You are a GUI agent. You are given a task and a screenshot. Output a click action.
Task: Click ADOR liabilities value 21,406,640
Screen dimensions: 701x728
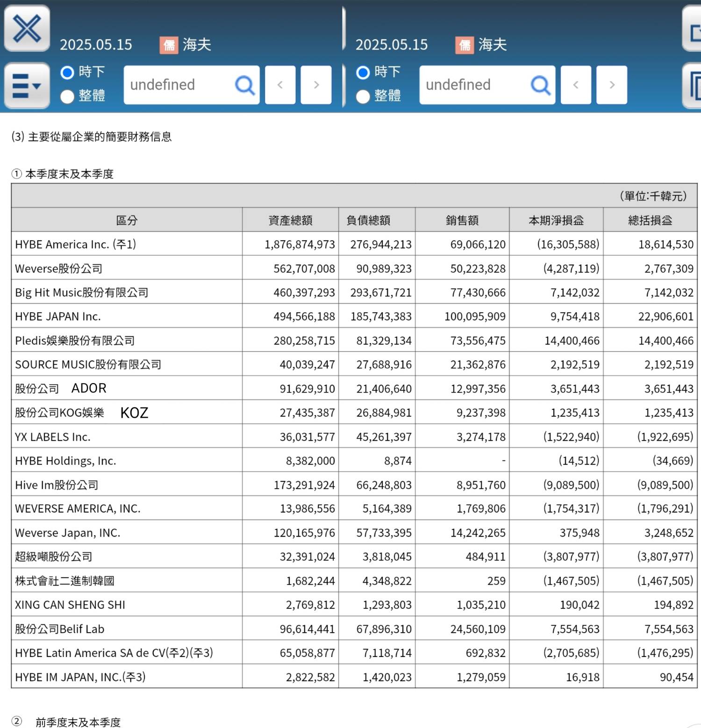click(x=384, y=388)
